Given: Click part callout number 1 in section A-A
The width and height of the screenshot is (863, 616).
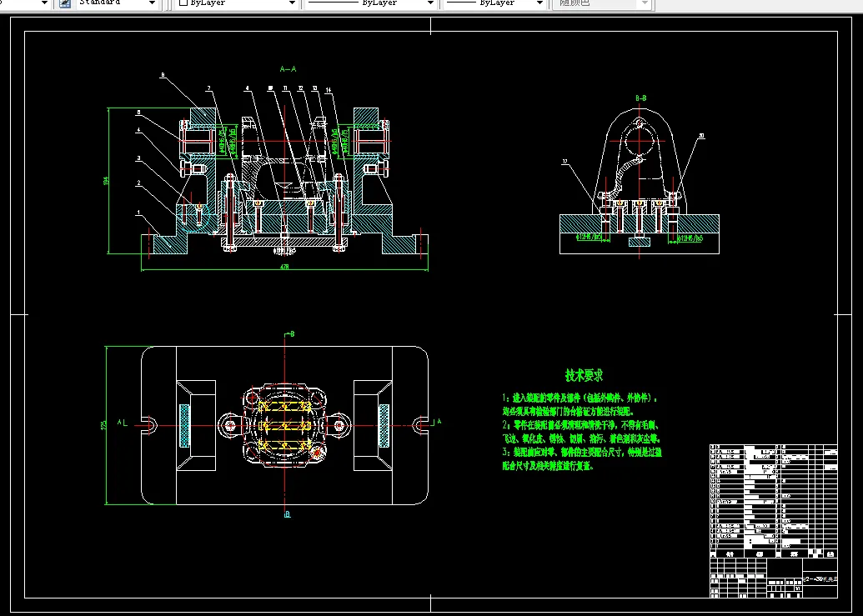Looking at the screenshot, I should pyautogui.click(x=138, y=213).
